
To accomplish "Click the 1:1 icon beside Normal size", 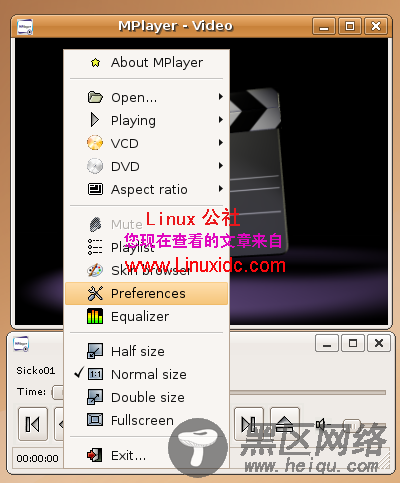I will [x=95, y=374].
